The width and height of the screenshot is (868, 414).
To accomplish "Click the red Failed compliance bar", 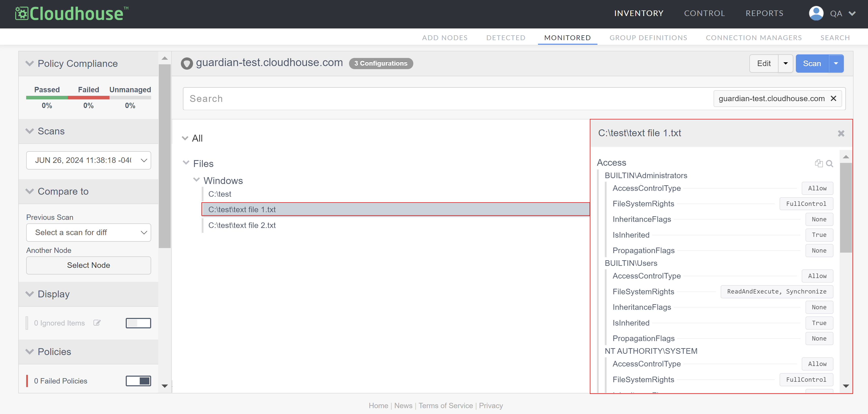I will coord(89,98).
